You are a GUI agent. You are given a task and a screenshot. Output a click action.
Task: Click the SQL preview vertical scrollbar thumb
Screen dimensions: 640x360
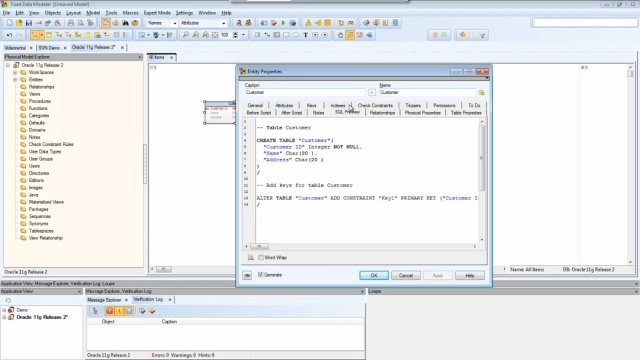482,158
